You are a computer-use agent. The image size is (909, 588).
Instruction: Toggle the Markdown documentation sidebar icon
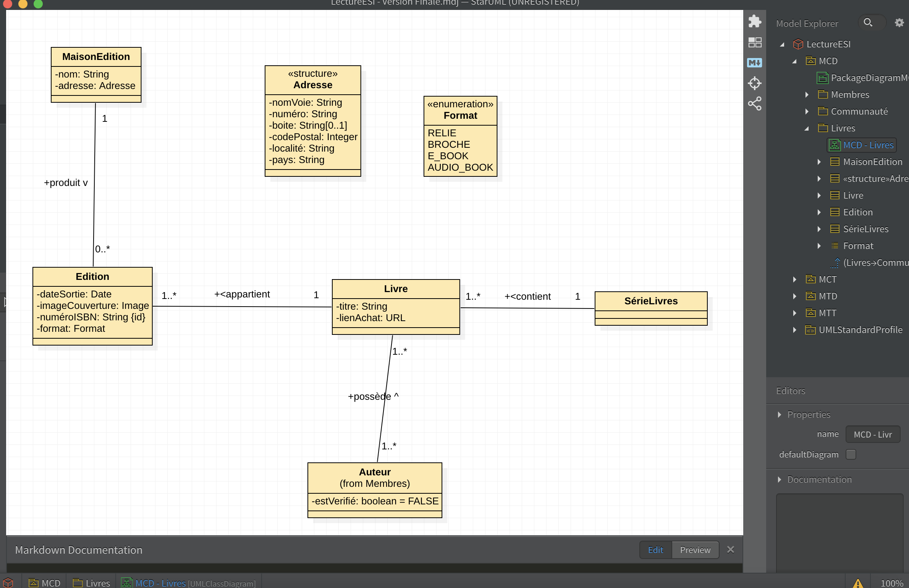755,63
